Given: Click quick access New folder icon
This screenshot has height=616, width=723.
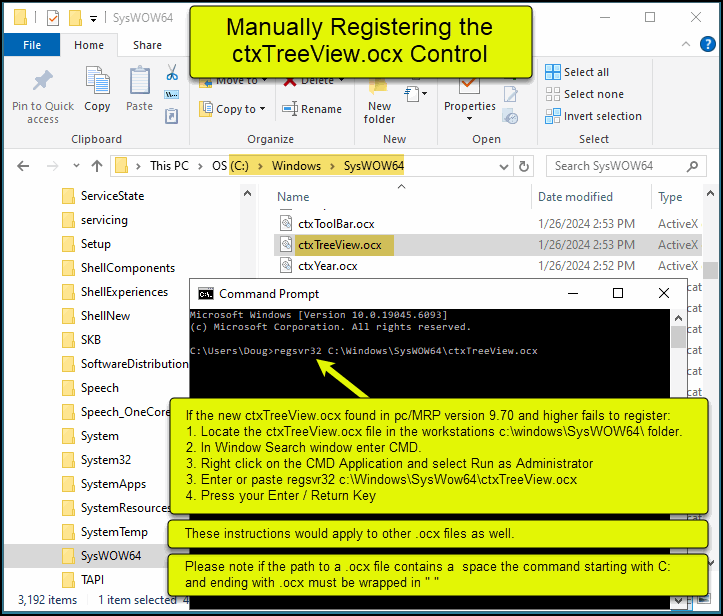Looking at the screenshot, I should [x=75, y=18].
